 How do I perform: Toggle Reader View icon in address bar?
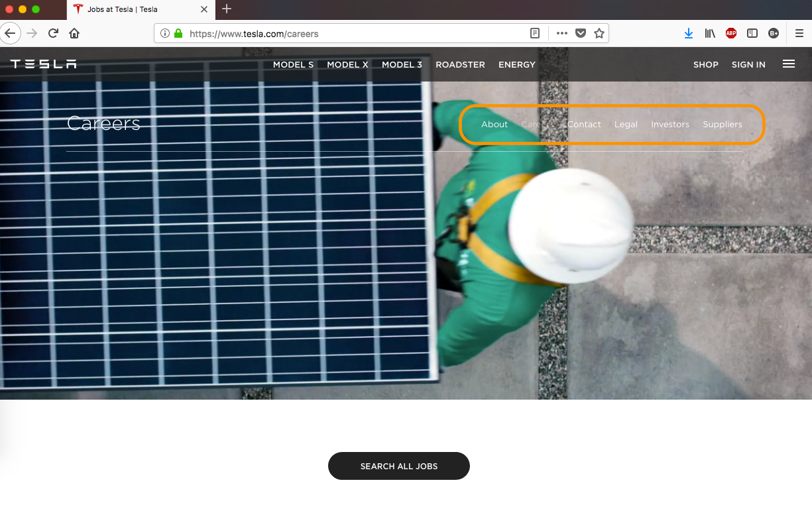tap(535, 33)
